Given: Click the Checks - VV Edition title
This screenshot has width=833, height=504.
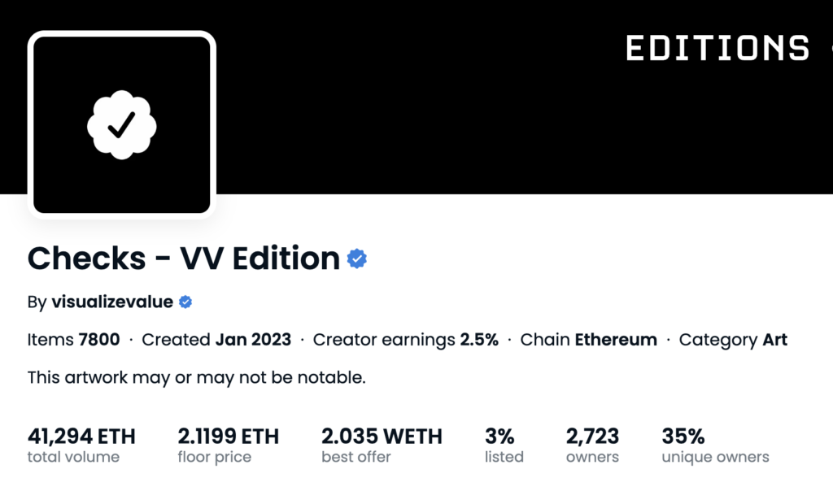Looking at the screenshot, I should pos(184,259).
